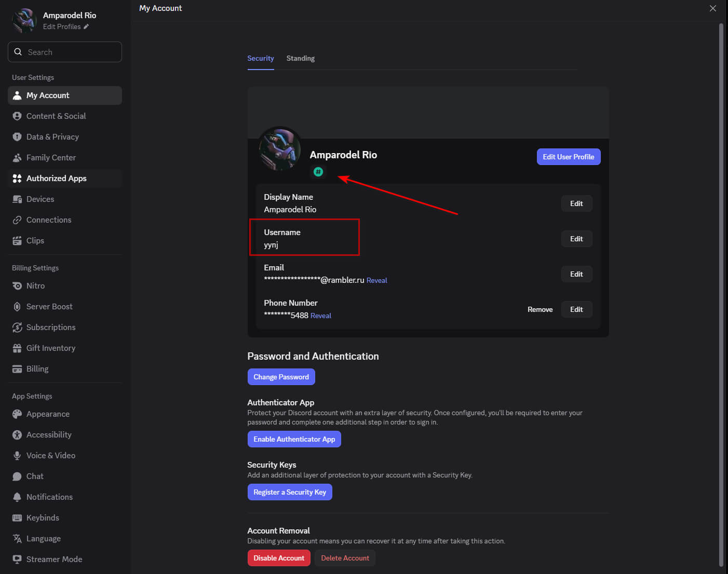Click the Appearance palette icon
Screen dimensions: 728x574
point(17,414)
